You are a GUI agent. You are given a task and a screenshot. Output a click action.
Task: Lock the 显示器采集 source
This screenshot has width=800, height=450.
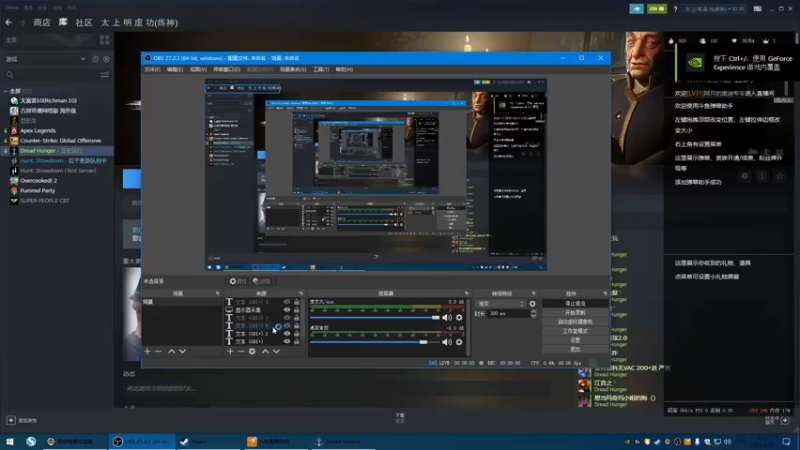(296, 310)
